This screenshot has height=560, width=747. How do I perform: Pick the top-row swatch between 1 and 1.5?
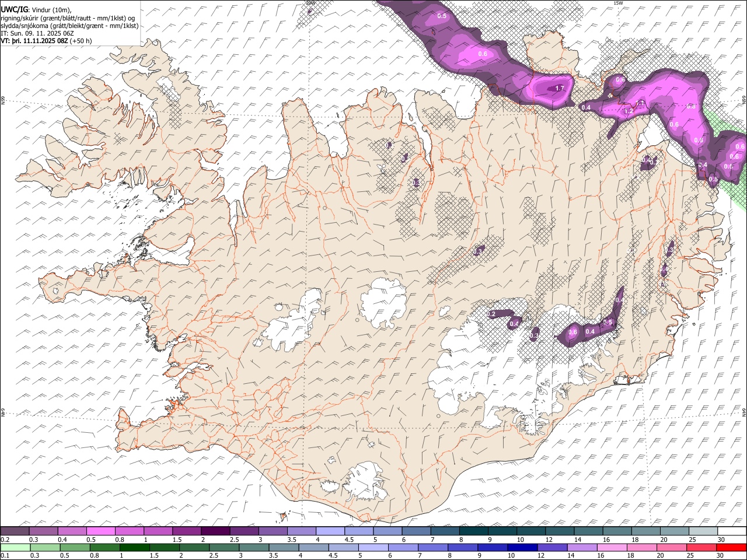pos(159,531)
